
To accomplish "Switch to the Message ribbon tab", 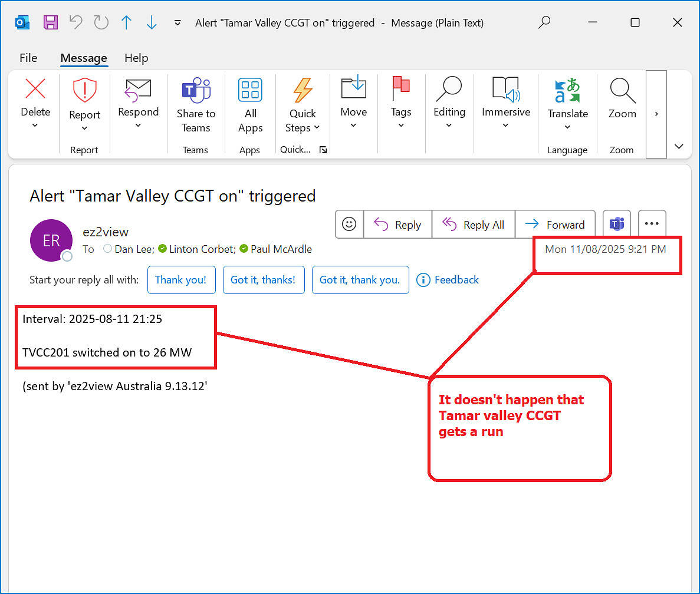I will click(84, 58).
